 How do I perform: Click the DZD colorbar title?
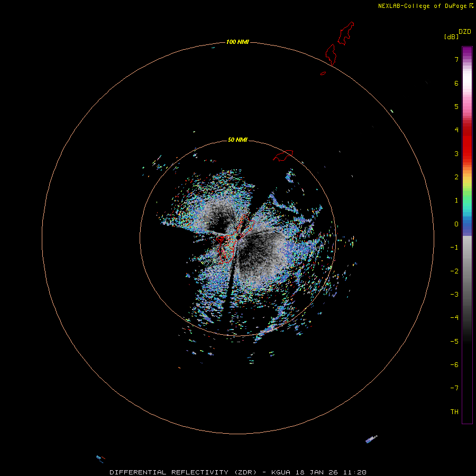[x=465, y=32]
